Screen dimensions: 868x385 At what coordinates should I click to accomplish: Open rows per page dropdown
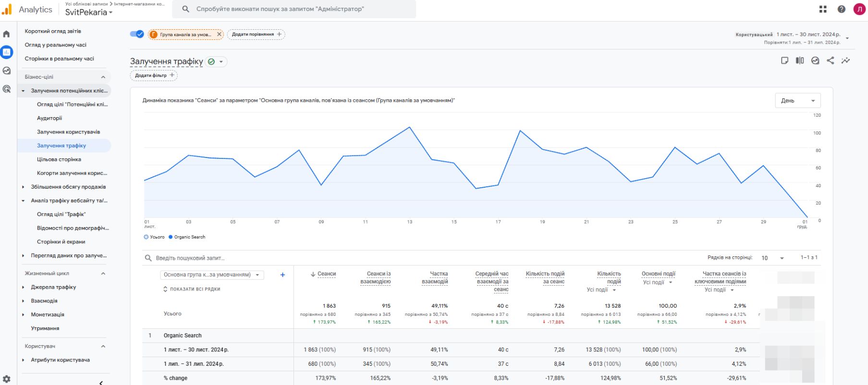point(772,258)
